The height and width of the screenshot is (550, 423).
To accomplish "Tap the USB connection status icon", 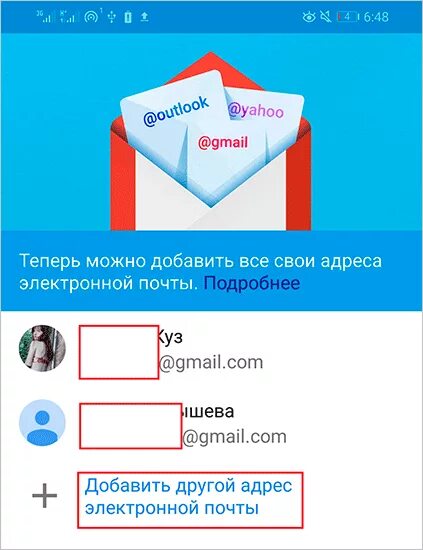I will click(112, 16).
